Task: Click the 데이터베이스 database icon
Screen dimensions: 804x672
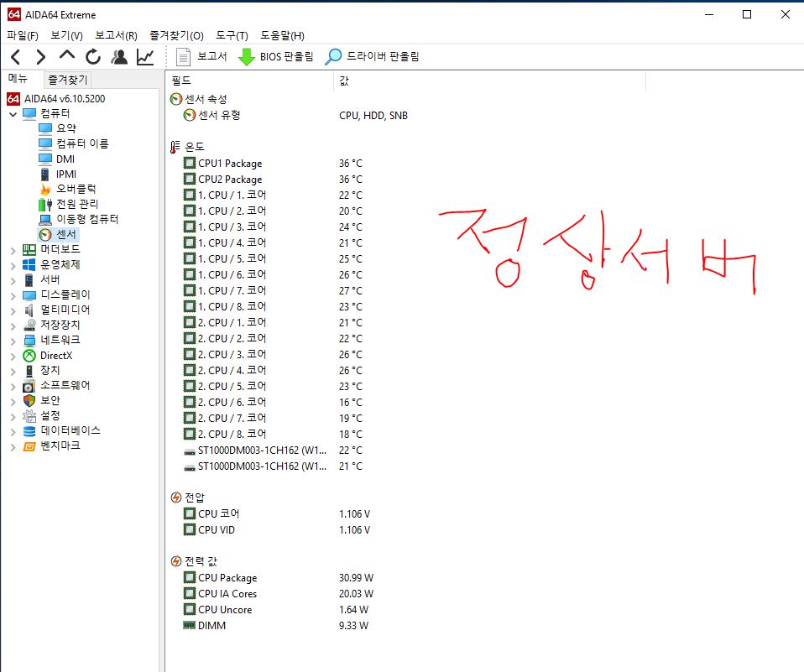Action: point(29,431)
